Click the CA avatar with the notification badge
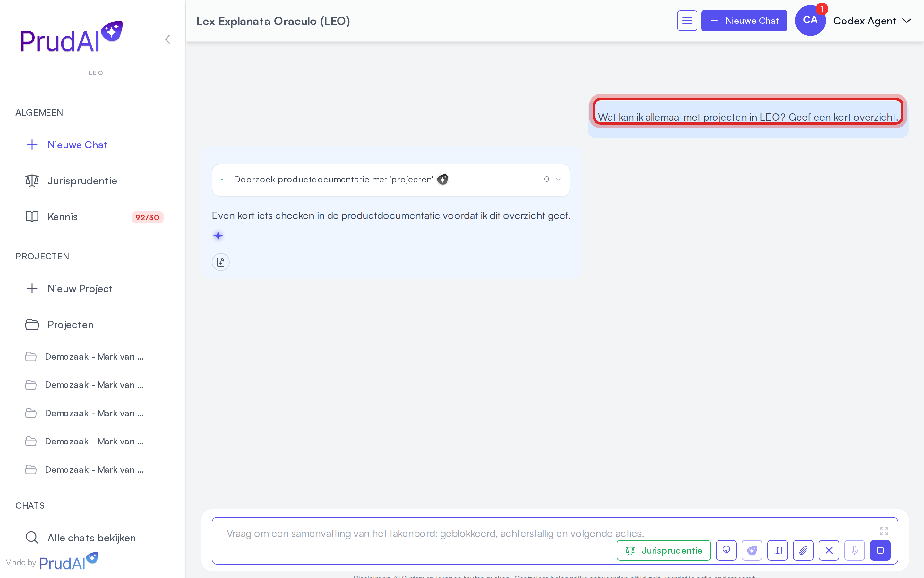This screenshot has height=578, width=924. (810, 21)
